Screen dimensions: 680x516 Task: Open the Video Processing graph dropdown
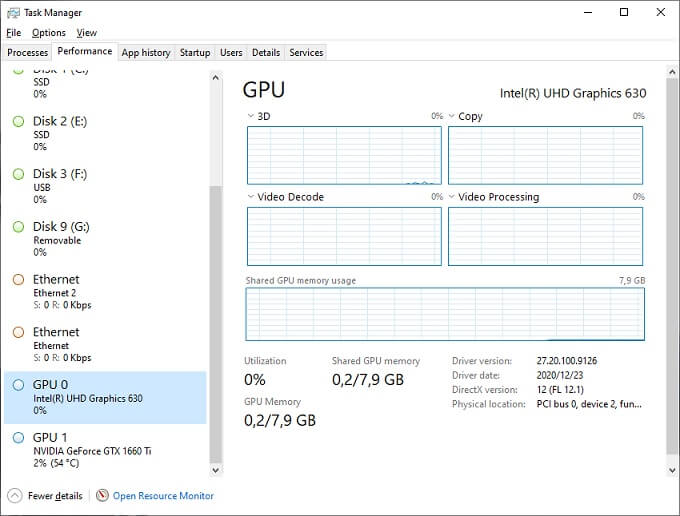(x=452, y=198)
